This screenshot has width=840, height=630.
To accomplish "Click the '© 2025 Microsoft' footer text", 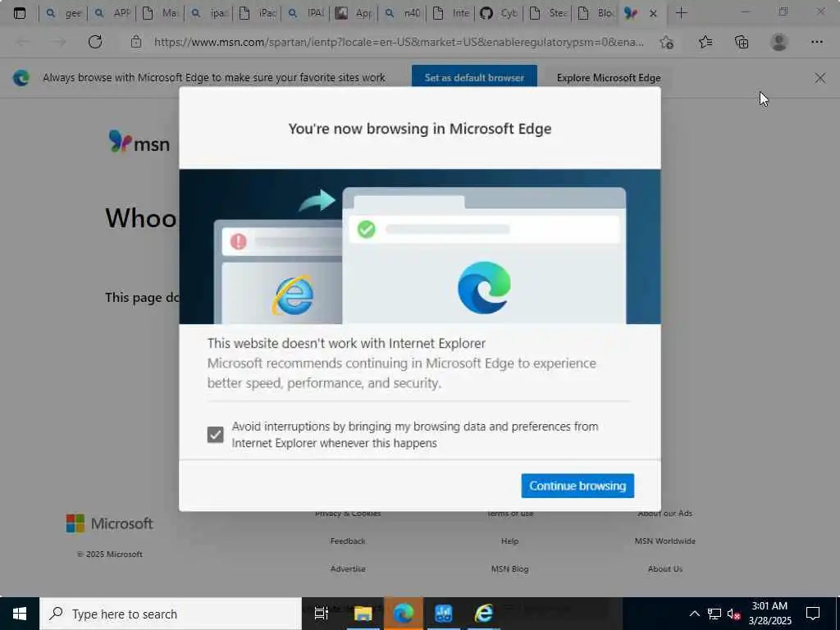I will (x=109, y=555).
